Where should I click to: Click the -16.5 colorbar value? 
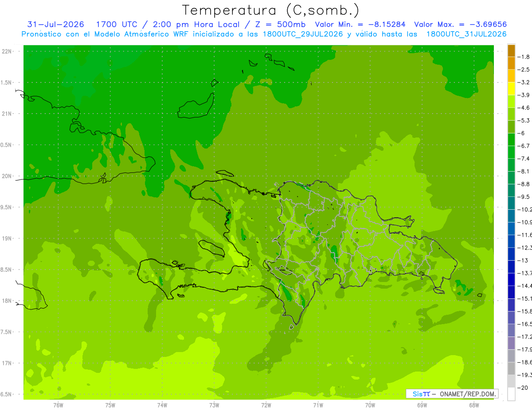[525, 324]
